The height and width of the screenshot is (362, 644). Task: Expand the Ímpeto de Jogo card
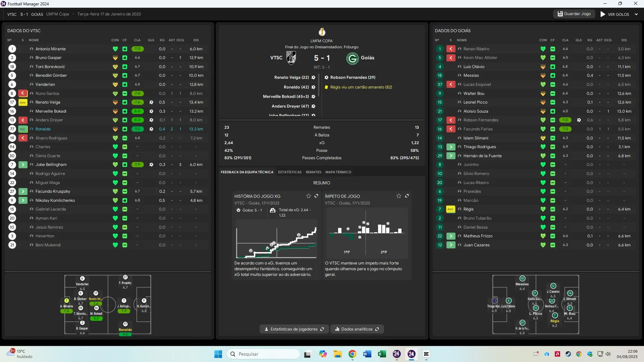click(x=407, y=196)
